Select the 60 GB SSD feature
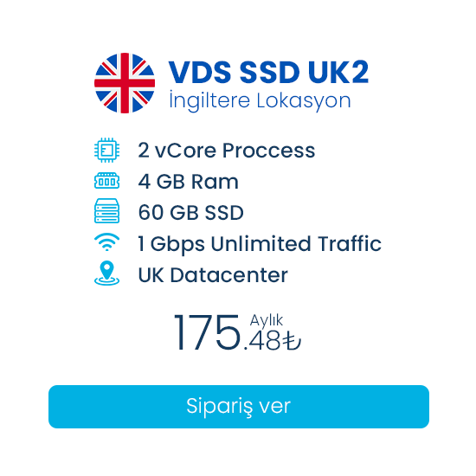 190,212
